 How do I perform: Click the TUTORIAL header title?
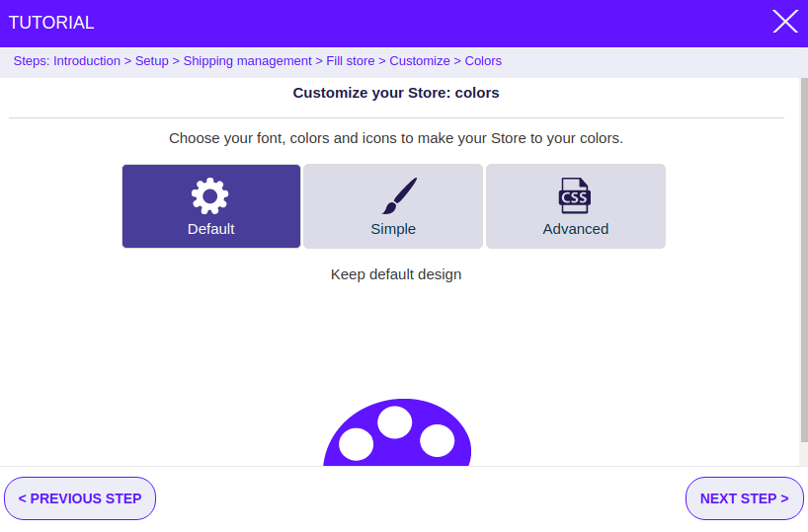tap(51, 23)
